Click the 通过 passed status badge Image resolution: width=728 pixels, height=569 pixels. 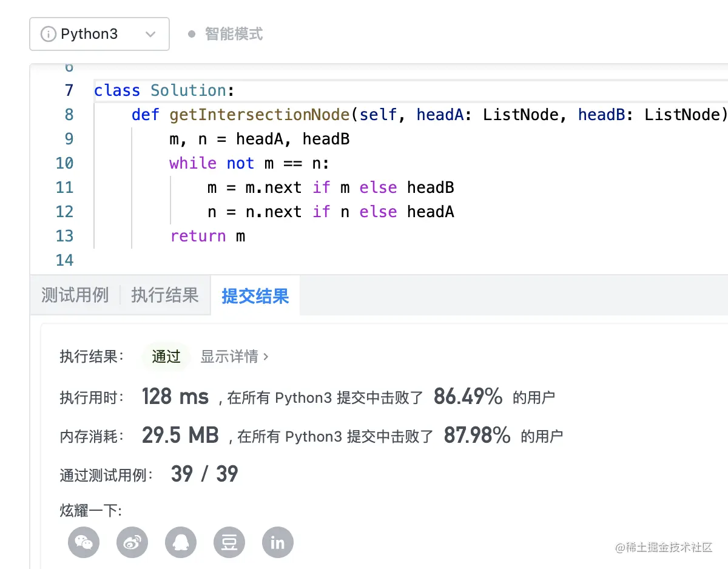pos(166,356)
